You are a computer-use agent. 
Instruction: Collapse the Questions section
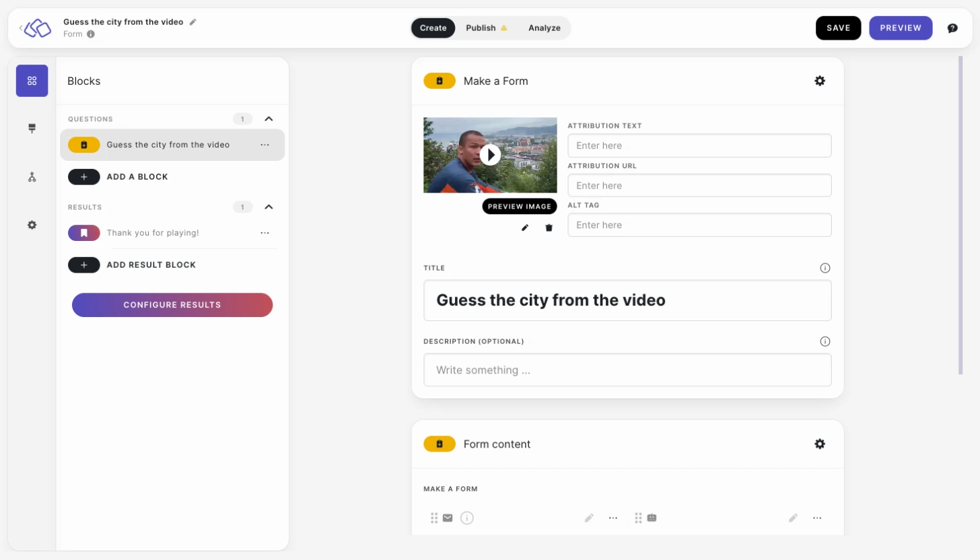pyautogui.click(x=269, y=119)
